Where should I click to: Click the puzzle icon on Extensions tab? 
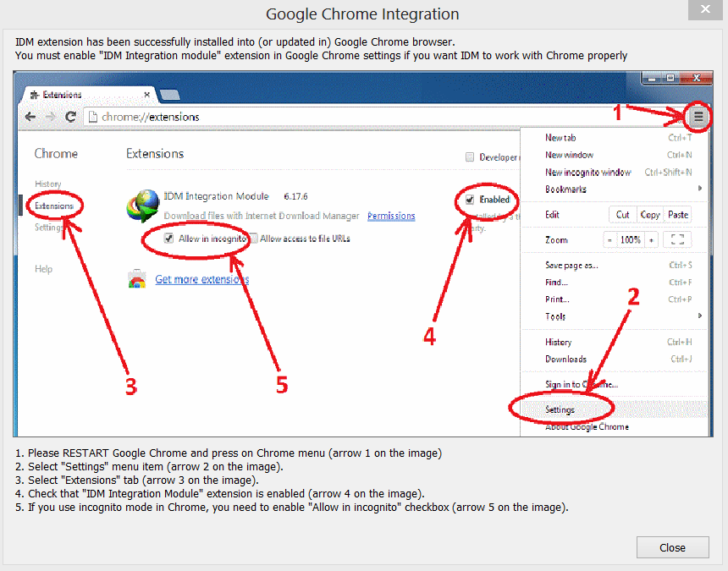35,95
